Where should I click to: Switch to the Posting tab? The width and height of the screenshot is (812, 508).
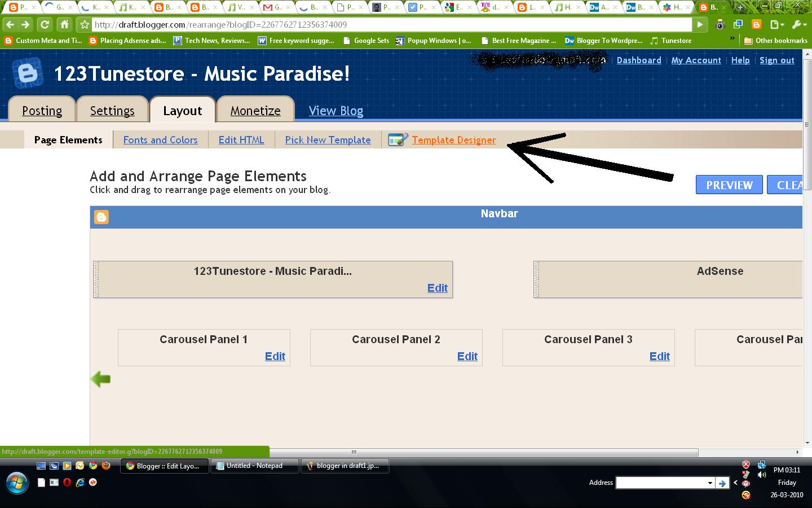point(42,111)
